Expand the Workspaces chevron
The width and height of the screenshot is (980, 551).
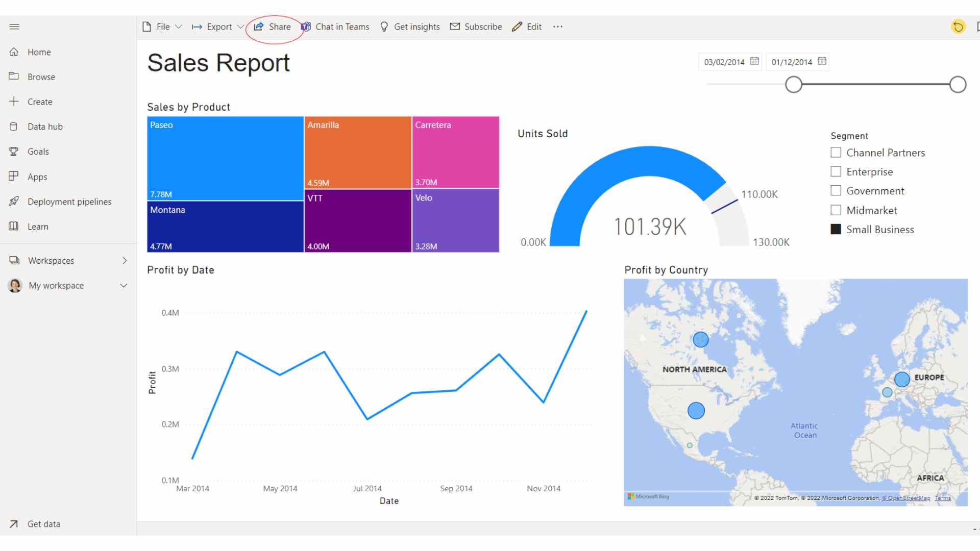125,260
